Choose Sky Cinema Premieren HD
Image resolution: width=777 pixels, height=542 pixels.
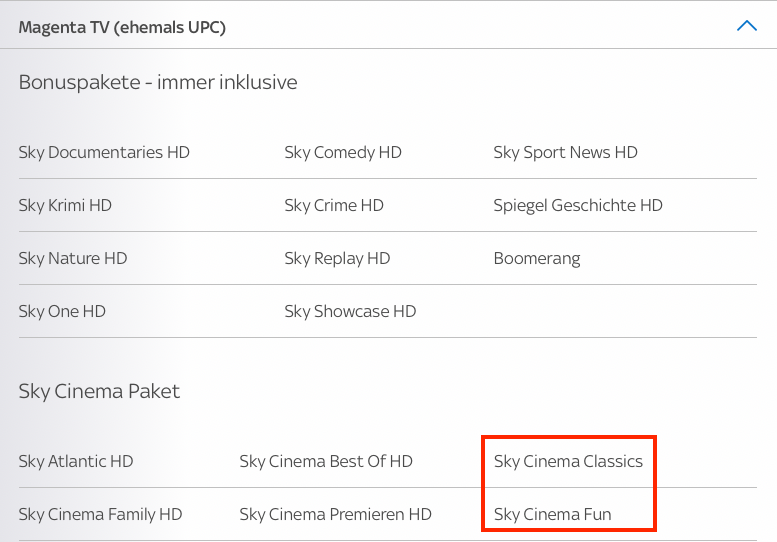(335, 514)
